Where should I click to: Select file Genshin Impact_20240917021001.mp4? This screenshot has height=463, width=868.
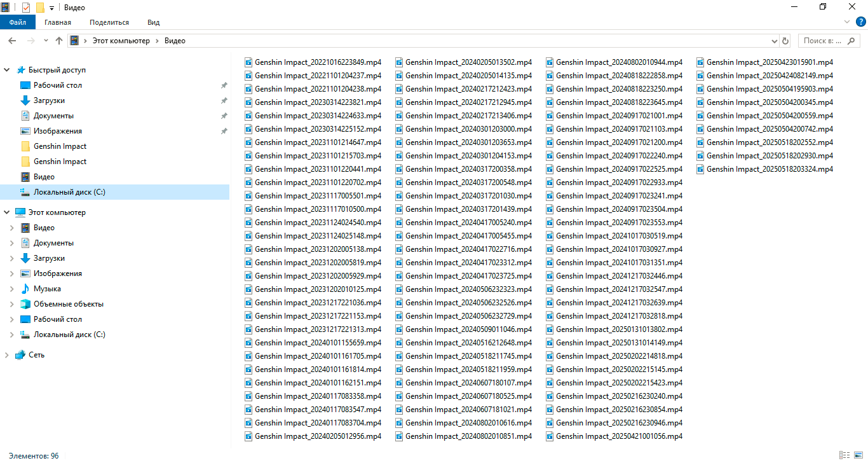pos(619,116)
